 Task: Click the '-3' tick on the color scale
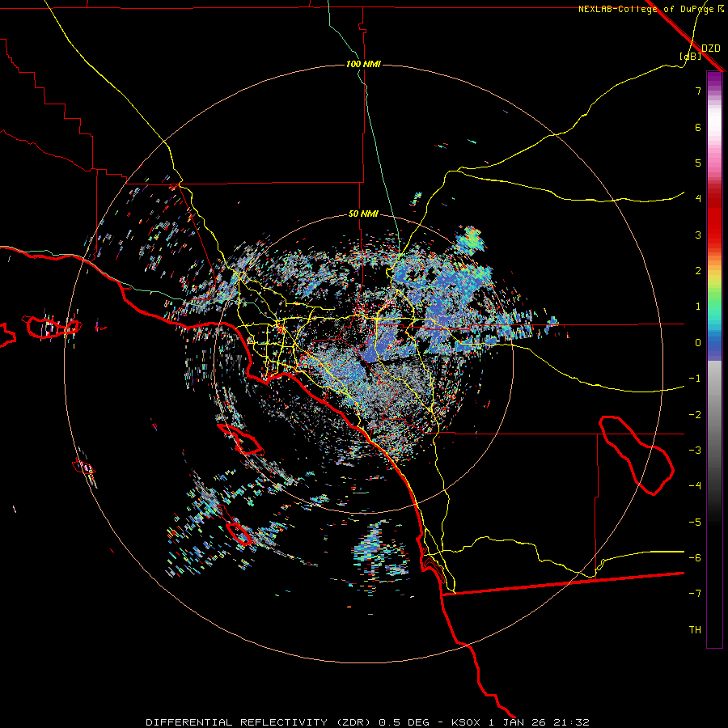(x=695, y=451)
